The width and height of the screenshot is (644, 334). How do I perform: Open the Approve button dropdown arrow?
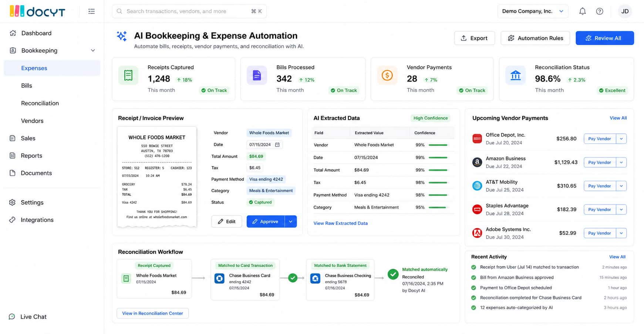click(291, 222)
